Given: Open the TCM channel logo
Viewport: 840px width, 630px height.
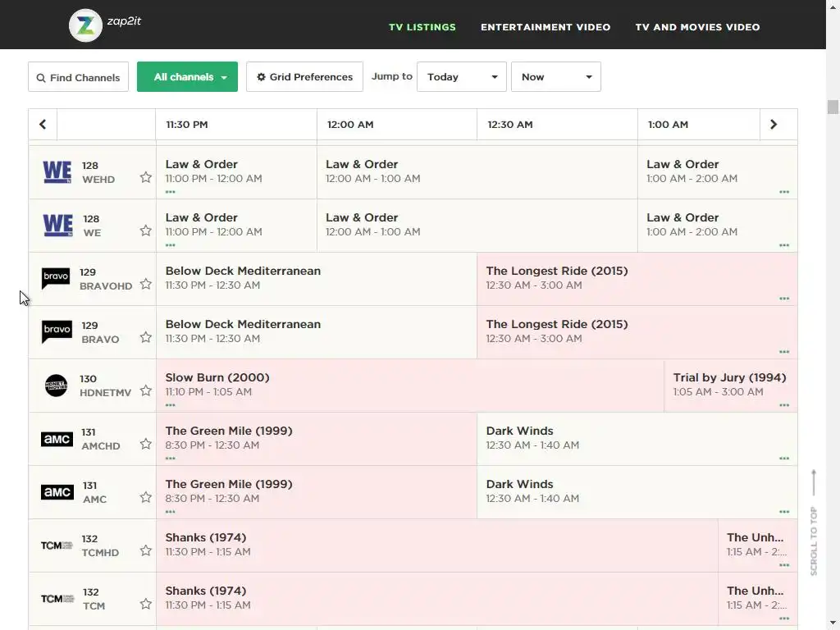Looking at the screenshot, I should point(57,598).
